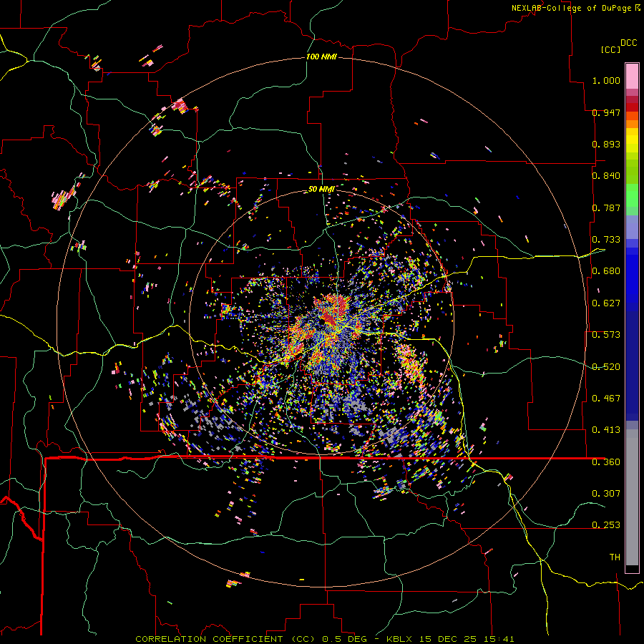Screen dimensions: 644x644
Task: Click the 100 NMI range ring label
Action: [321, 57]
